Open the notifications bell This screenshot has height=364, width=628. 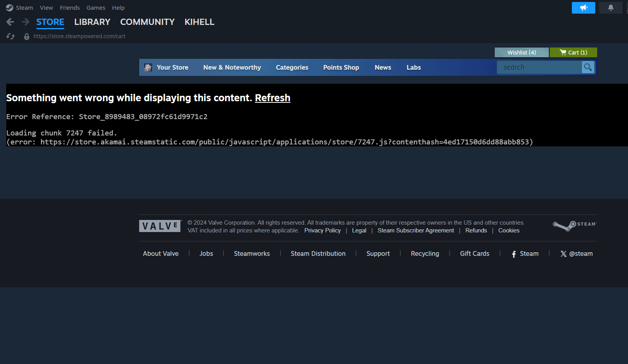(610, 8)
